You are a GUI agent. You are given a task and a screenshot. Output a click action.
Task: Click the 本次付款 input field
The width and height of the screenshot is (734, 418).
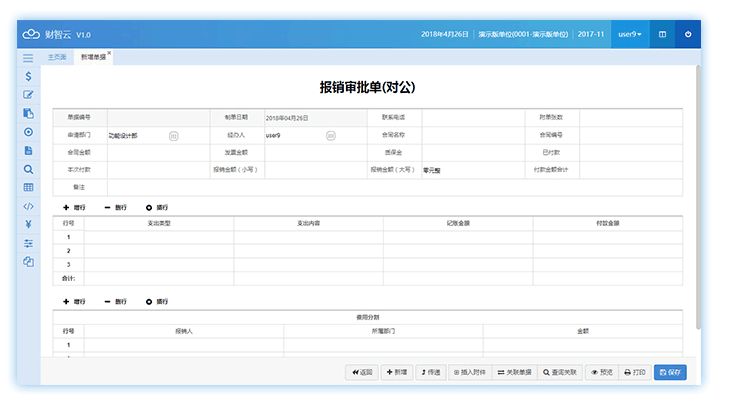(158, 170)
